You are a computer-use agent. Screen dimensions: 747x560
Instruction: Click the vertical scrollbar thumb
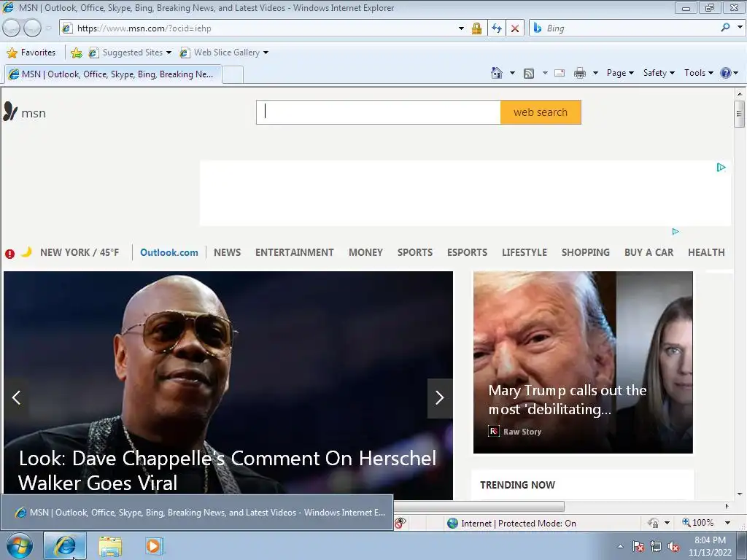click(739, 114)
